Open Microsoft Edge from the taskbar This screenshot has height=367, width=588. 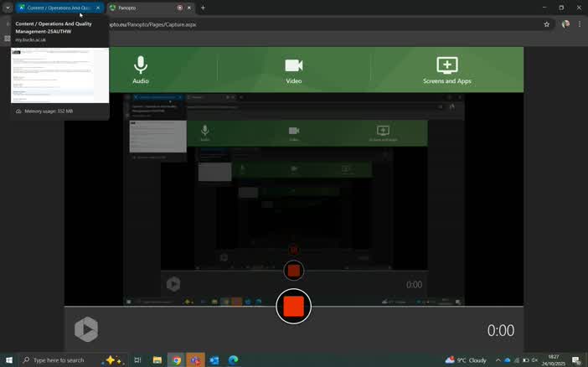tap(233, 360)
